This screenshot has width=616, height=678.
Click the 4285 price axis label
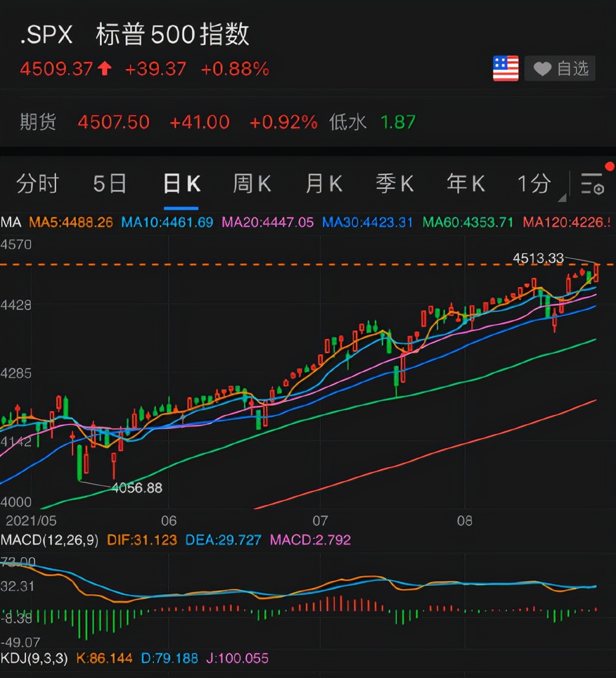pos(16,373)
